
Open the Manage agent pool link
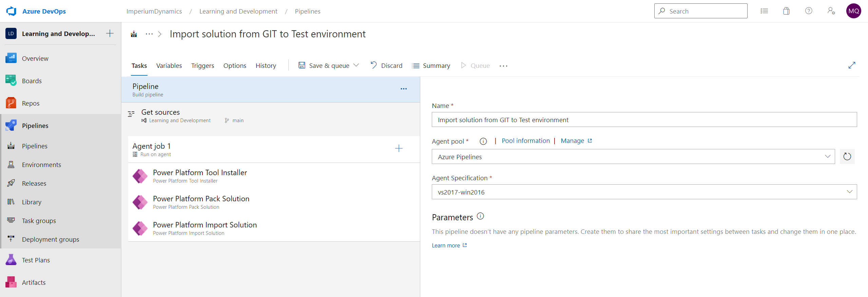[x=576, y=141]
